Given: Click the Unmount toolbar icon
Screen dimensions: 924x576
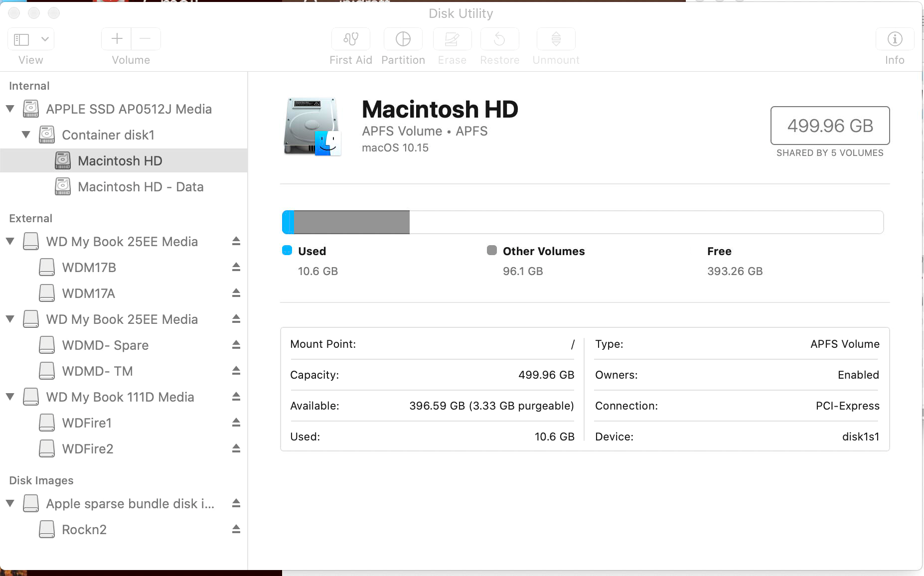Looking at the screenshot, I should coord(556,39).
